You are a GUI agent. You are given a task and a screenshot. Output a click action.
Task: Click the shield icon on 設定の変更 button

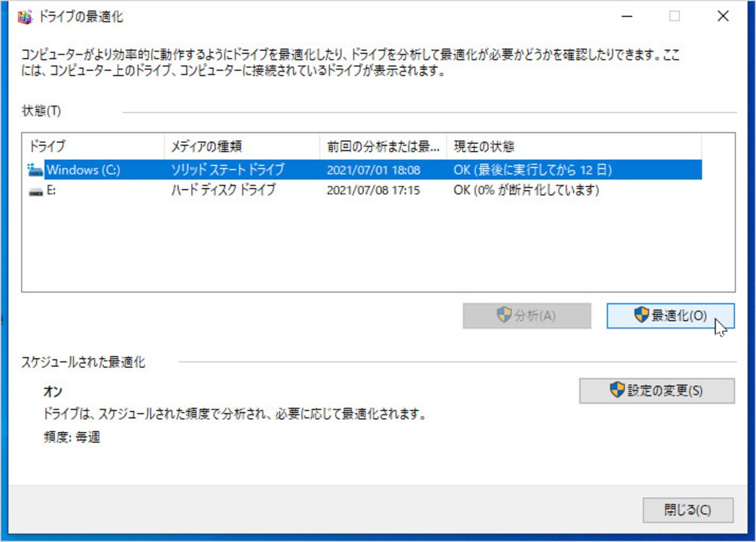click(617, 390)
